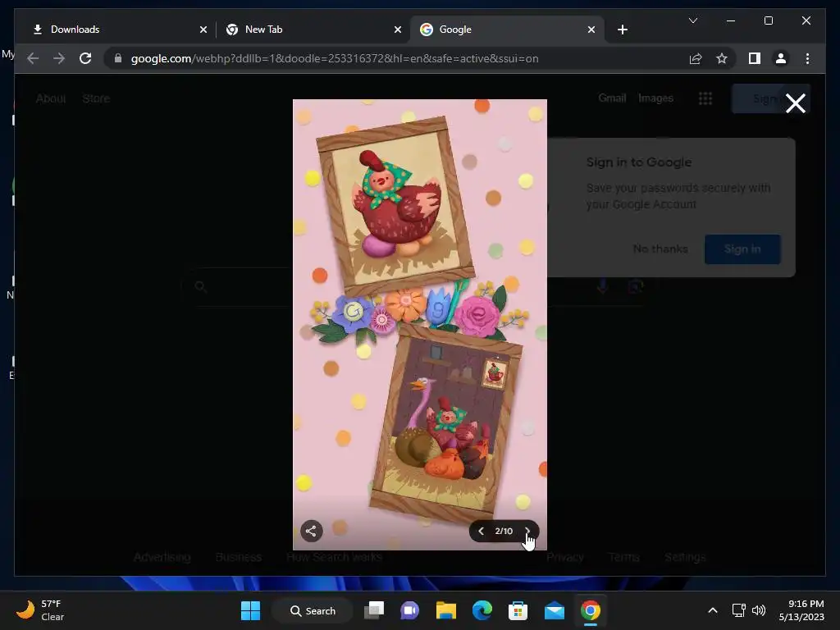Viewport: 840px width, 630px height.
Task: Open the taskbar Search box
Action: [x=313, y=610]
